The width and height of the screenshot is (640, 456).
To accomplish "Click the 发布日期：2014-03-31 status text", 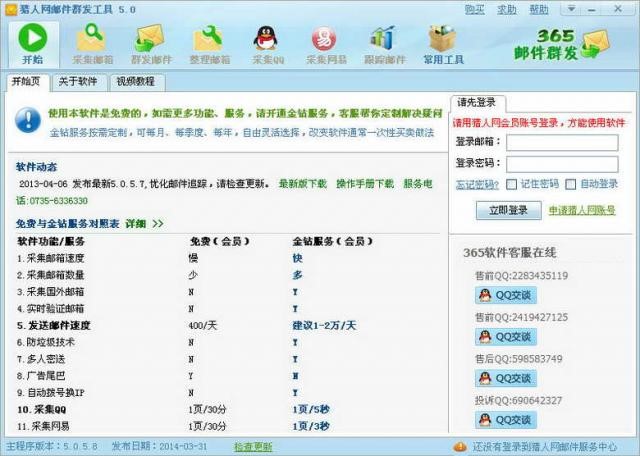I will pos(159,446).
